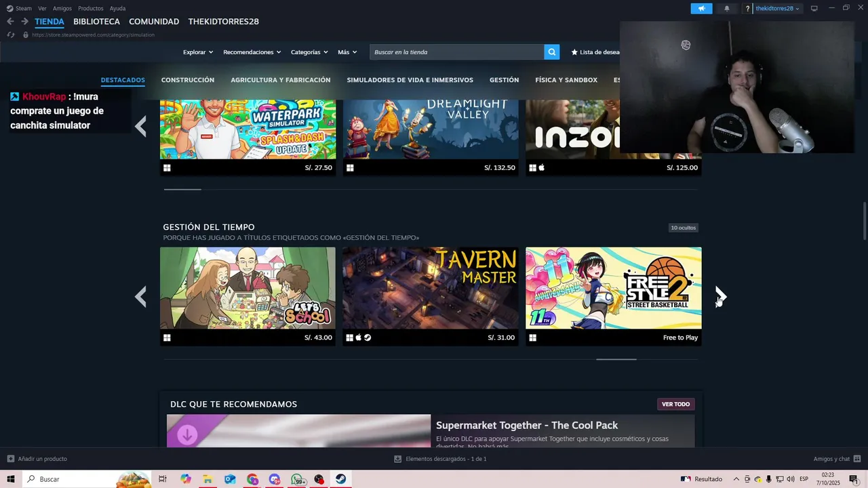Open the Ver menu
This screenshot has width=868, height=488.
click(42, 9)
